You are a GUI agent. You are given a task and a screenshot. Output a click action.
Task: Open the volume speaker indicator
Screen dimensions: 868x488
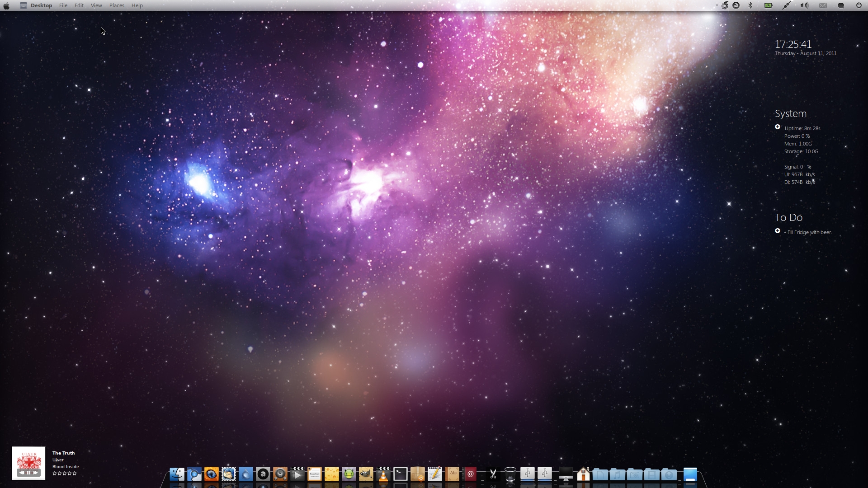point(804,5)
